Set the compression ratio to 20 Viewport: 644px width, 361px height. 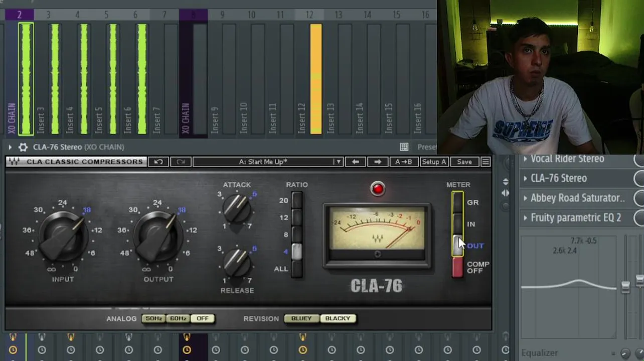click(x=297, y=201)
